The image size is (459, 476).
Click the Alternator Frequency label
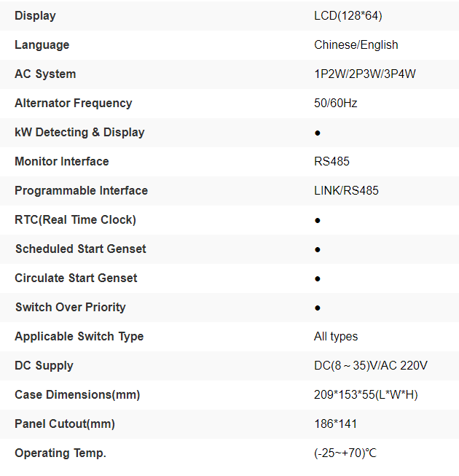click(74, 103)
